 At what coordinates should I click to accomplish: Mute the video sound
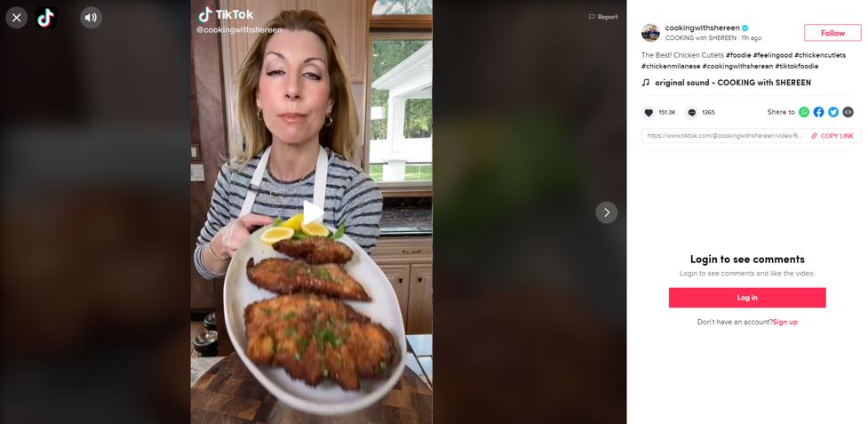point(91,17)
